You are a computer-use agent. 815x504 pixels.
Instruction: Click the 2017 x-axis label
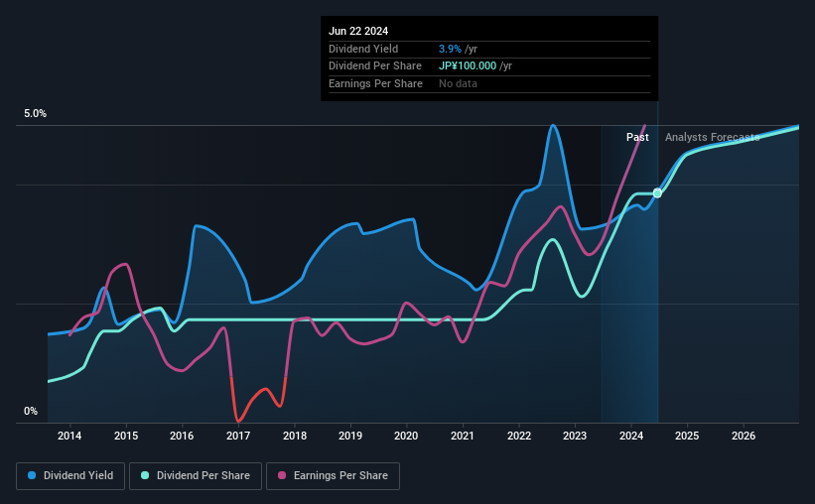coord(238,436)
